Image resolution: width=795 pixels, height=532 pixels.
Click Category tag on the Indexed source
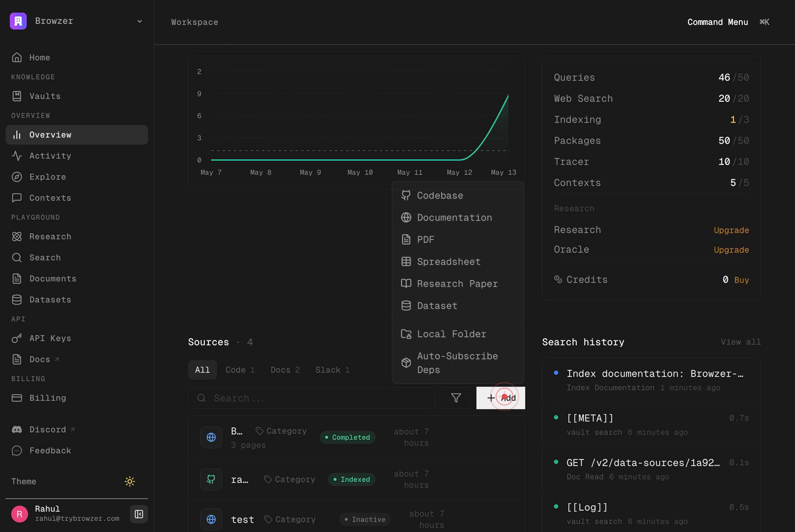pos(290,479)
